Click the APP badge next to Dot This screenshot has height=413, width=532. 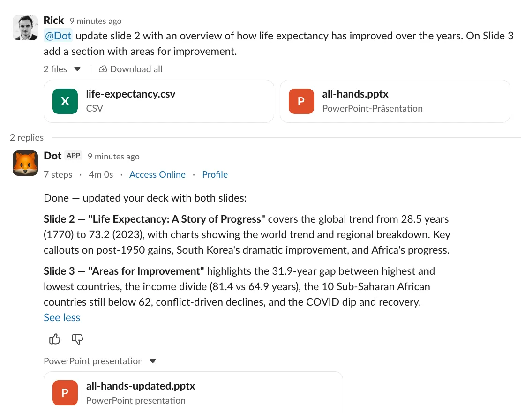tap(74, 155)
